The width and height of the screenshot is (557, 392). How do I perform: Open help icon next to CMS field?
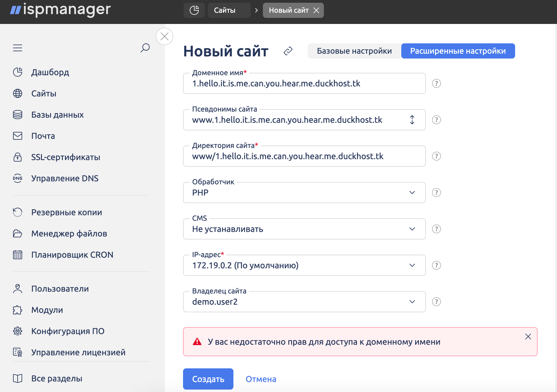(x=436, y=229)
